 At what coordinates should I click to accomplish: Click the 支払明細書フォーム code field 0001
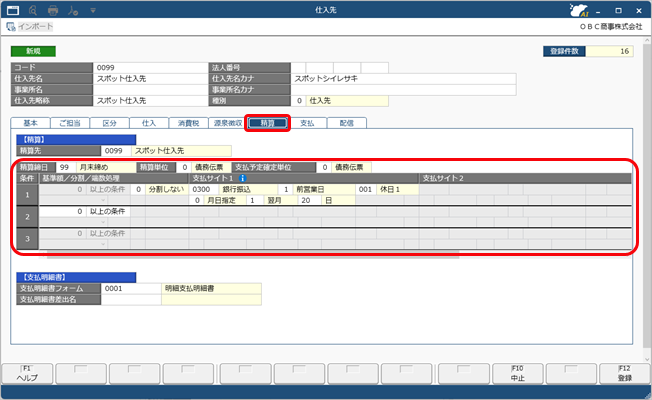(131, 288)
